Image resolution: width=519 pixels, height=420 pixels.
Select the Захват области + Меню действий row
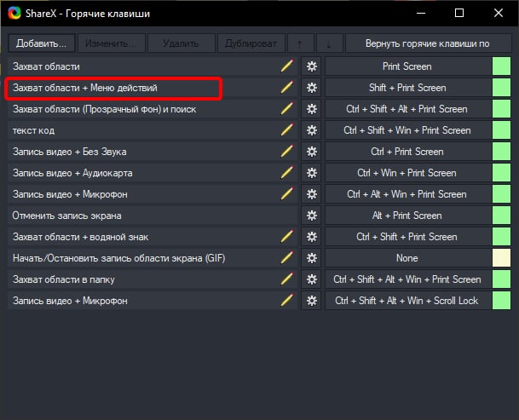(153, 88)
